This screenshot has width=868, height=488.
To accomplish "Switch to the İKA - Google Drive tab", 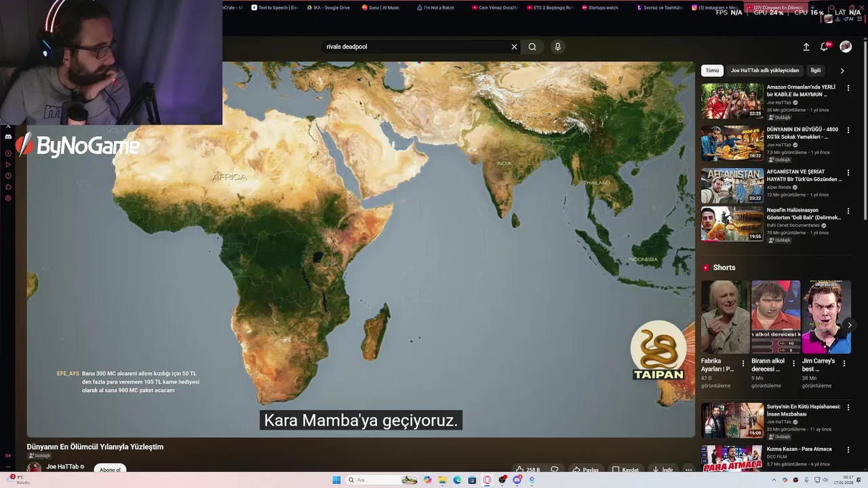I will click(329, 7).
